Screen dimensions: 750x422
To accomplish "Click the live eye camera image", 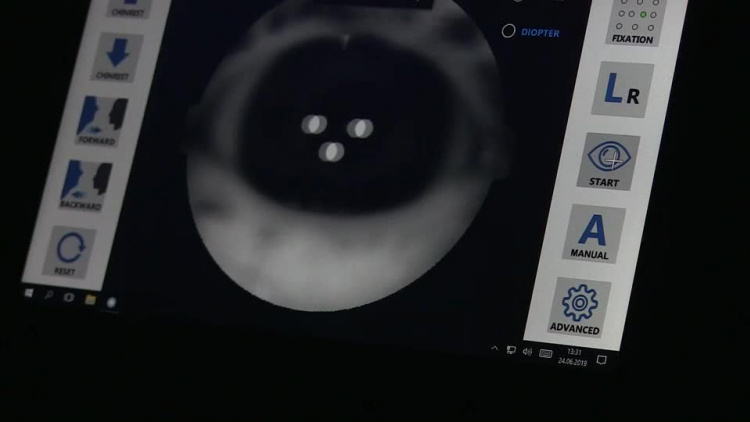I will 342,158.
